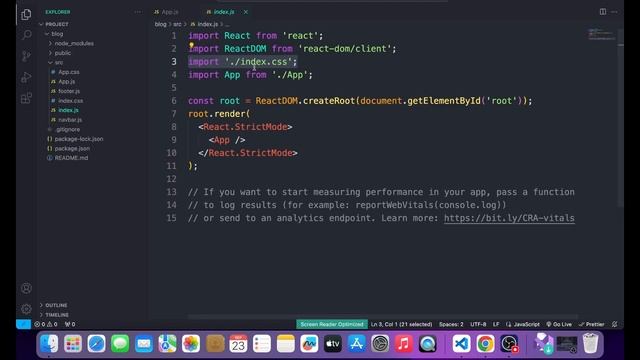Toggle Screen Reader Optimized status item

click(332, 324)
